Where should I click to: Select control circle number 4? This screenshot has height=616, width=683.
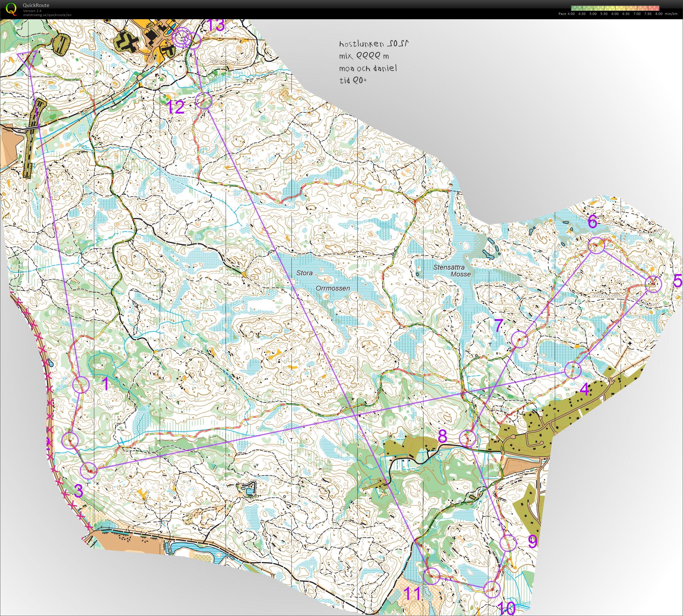coord(573,370)
